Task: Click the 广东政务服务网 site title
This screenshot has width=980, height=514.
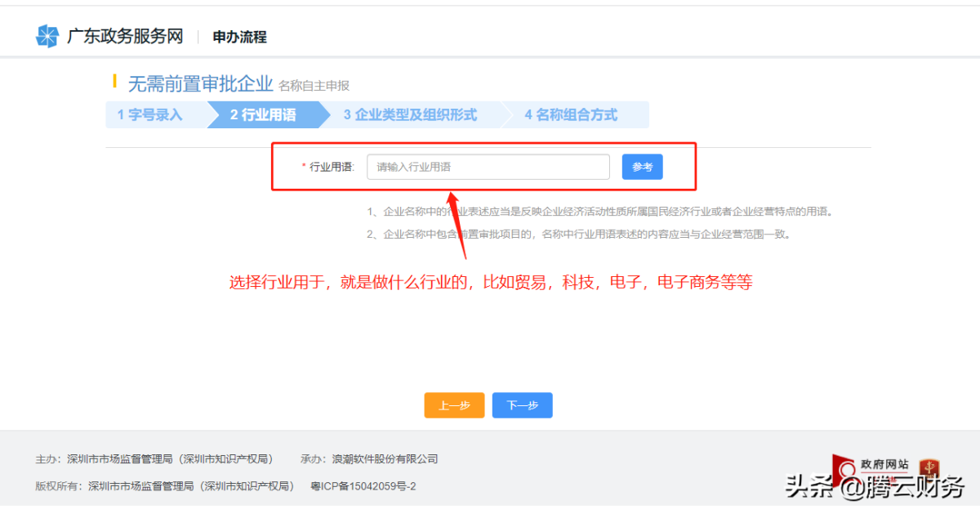Action: click(125, 37)
